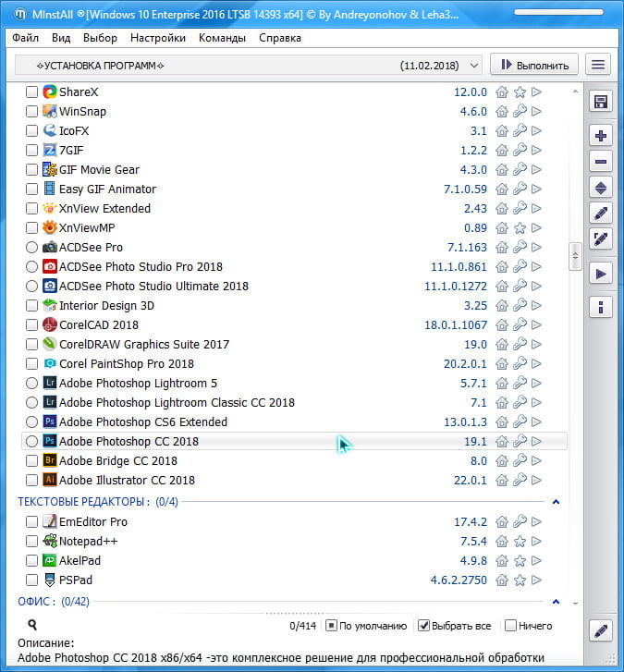The height and width of the screenshot is (672, 624).
Task: Toggle the Выбрать все checkbox
Action: [x=424, y=626]
